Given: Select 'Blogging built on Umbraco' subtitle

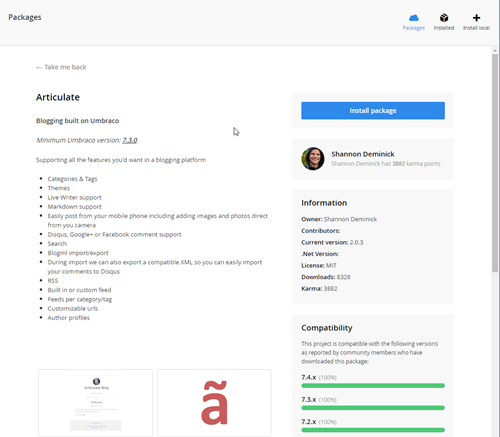Looking at the screenshot, I should click(x=77, y=121).
